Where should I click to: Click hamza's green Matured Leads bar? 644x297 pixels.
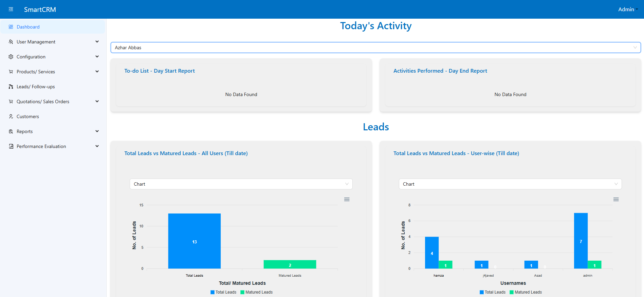click(445, 265)
